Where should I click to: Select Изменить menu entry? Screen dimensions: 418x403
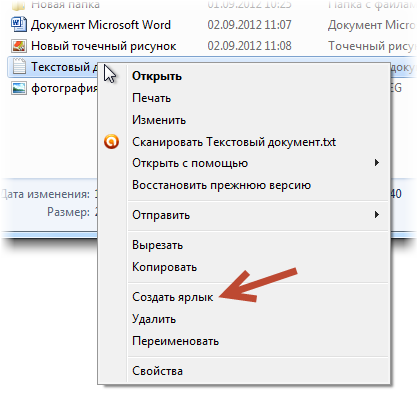[159, 120]
